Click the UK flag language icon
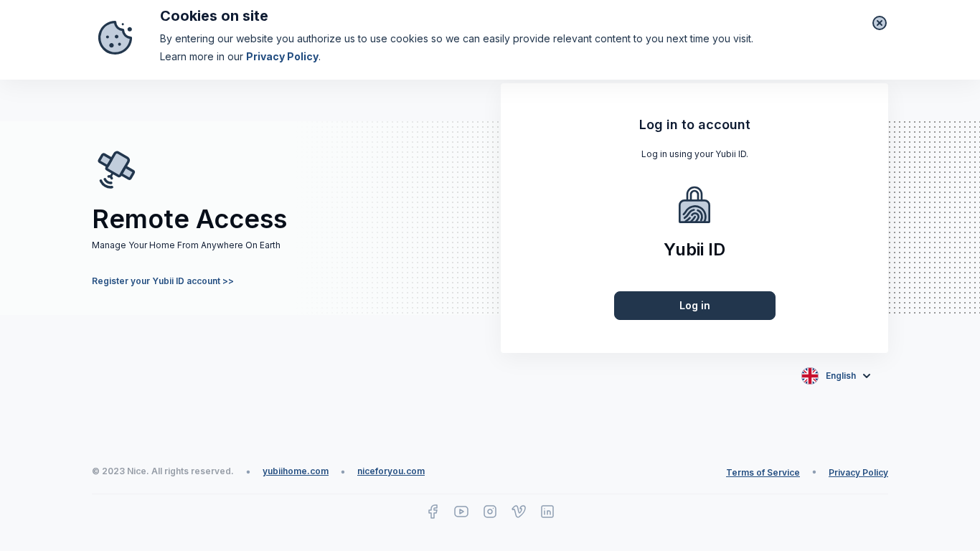 coord(810,376)
